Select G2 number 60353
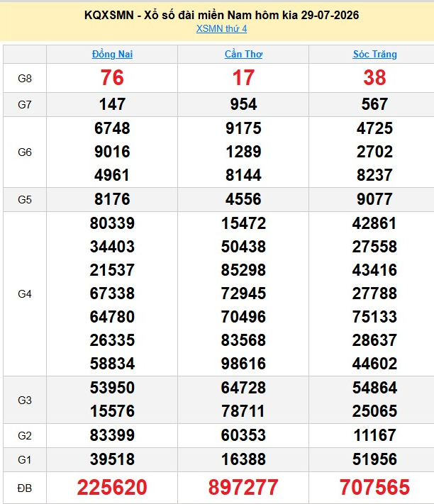Viewport: 434px width, 504px height. tap(243, 435)
